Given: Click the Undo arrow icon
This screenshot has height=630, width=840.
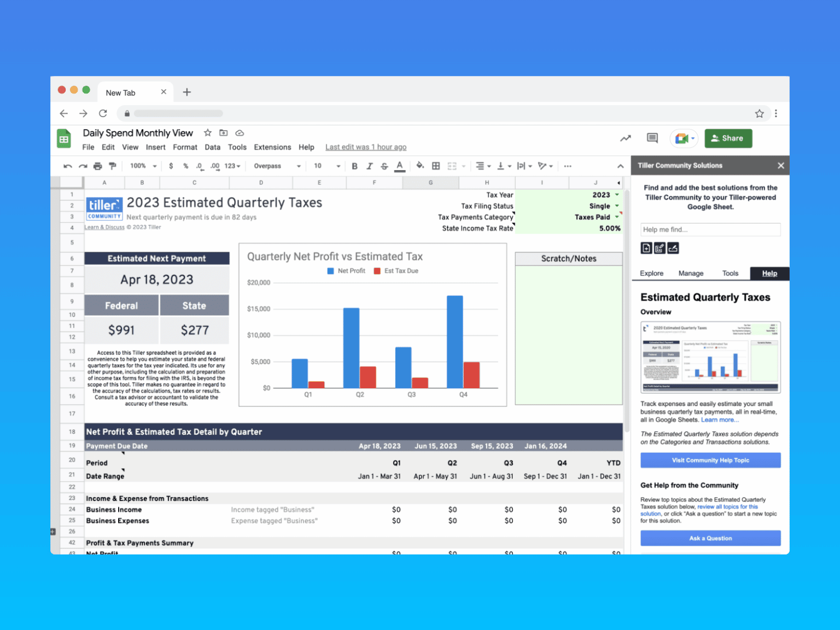Looking at the screenshot, I should 67,166.
